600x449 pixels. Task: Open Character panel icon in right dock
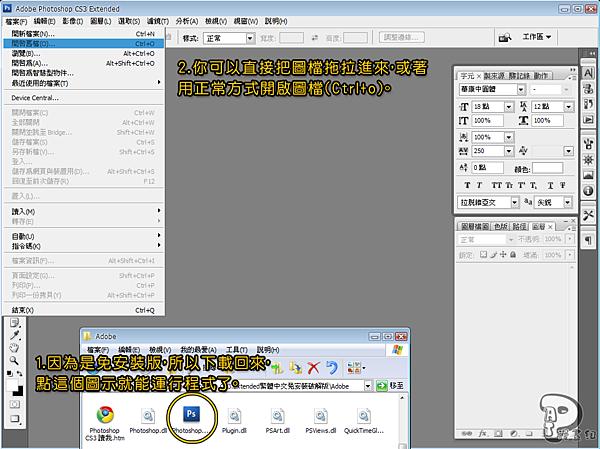588,73
